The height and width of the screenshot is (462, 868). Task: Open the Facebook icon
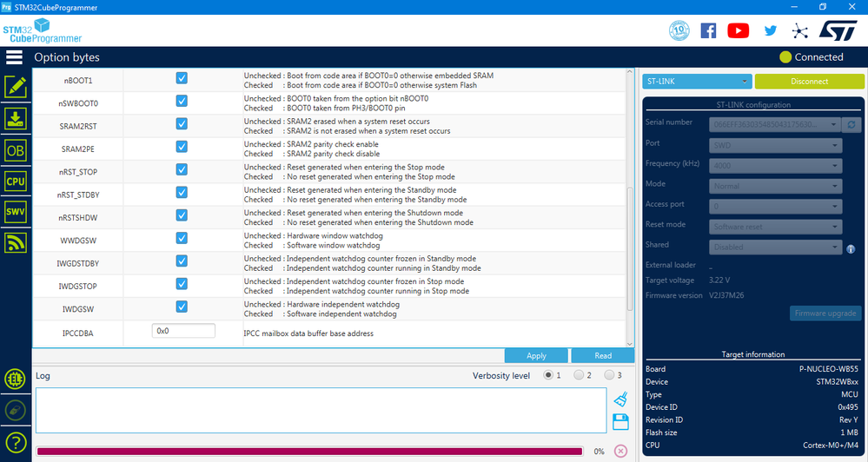[709, 30]
